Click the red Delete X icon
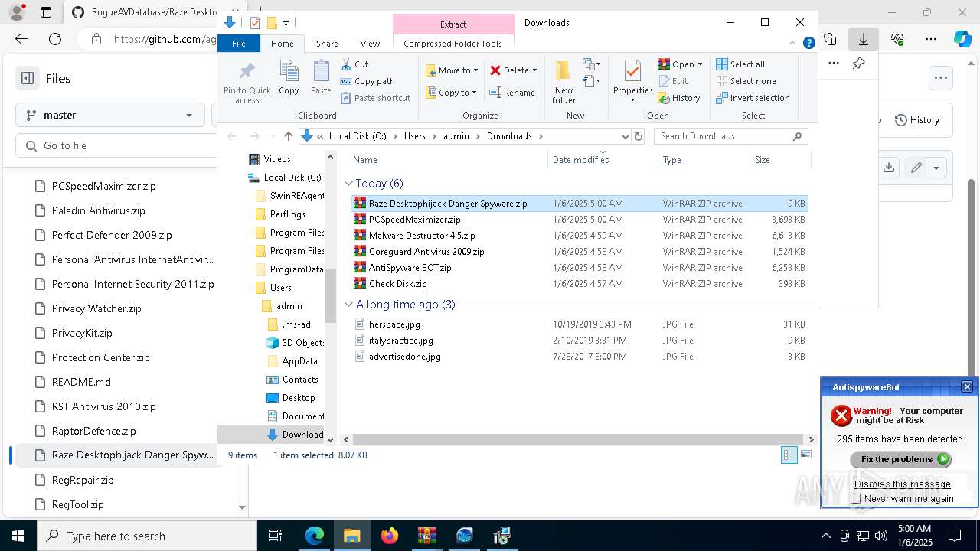This screenshot has height=551, width=980. pyautogui.click(x=495, y=70)
